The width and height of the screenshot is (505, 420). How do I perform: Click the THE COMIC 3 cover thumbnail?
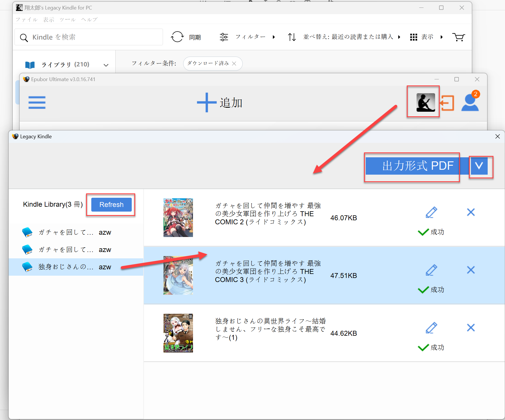coord(178,275)
